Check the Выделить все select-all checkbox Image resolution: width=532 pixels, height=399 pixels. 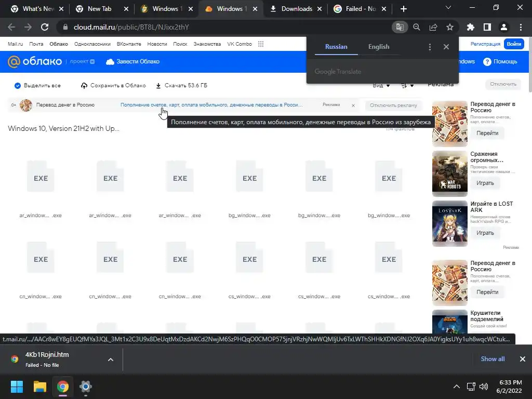point(18,86)
